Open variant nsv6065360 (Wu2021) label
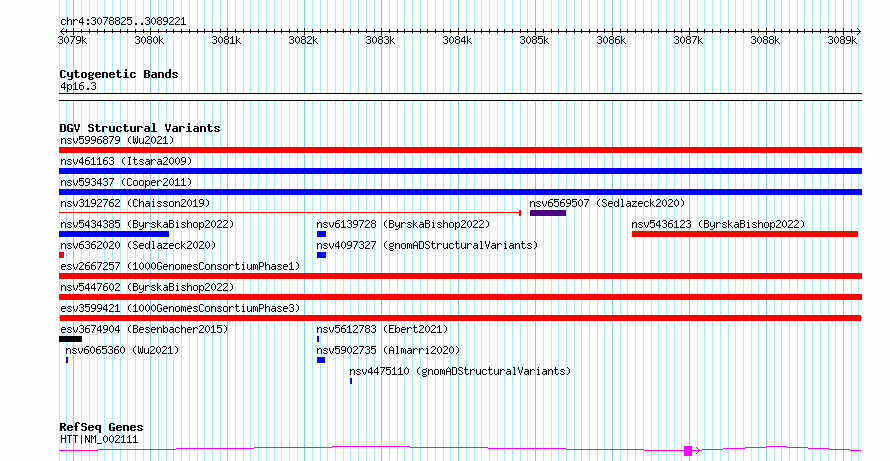Viewport: 890px width, 461px height. pos(122,350)
